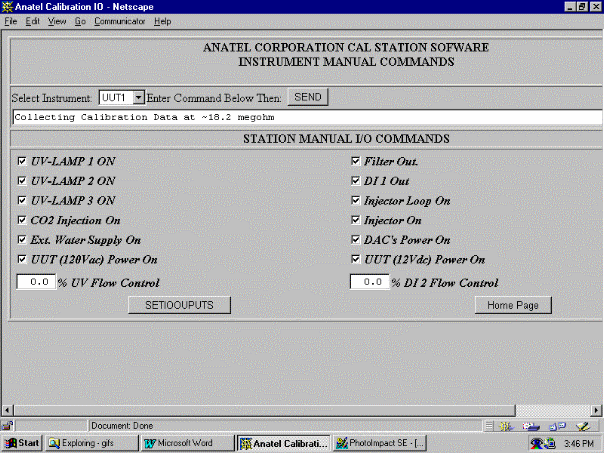Disable CO2 Injection On
Viewport: 604px width, 453px height.
point(22,220)
